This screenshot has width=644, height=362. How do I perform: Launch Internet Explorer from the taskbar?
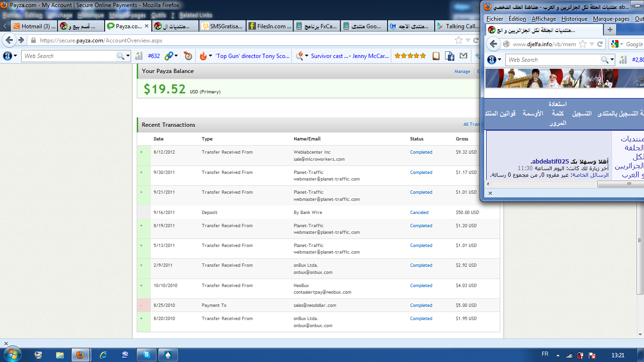tap(103, 355)
